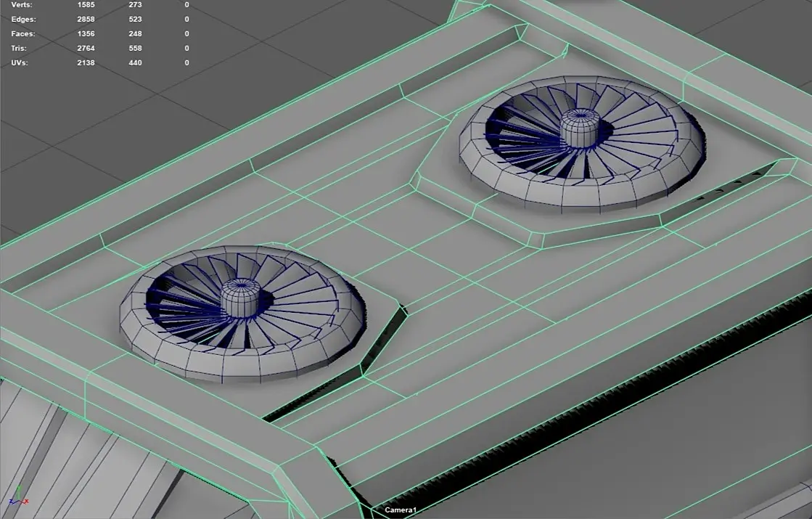Click the Verts total value 1585
The height and width of the screenshot is (519, 812).
(x=86, y=4)
